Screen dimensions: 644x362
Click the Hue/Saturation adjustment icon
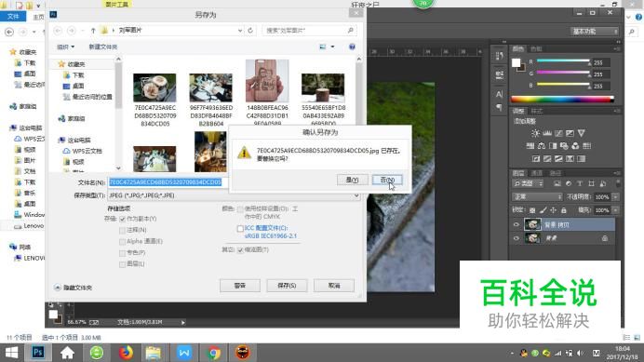pos(530,146)
